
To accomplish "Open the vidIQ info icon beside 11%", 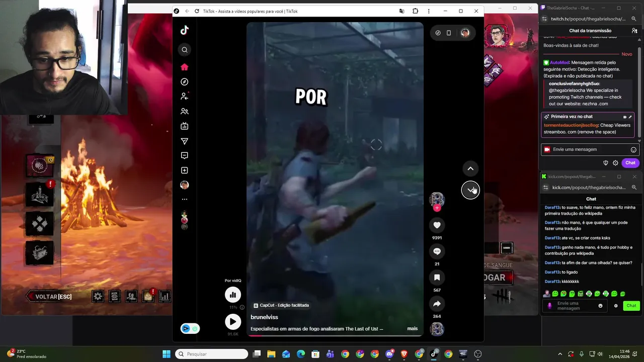I will (242, 307).
